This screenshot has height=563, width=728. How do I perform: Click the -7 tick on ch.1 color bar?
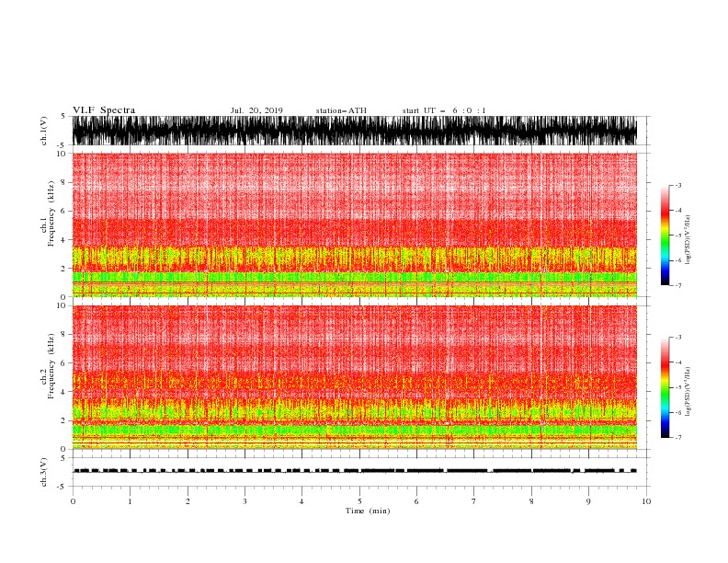click(677, 285)
